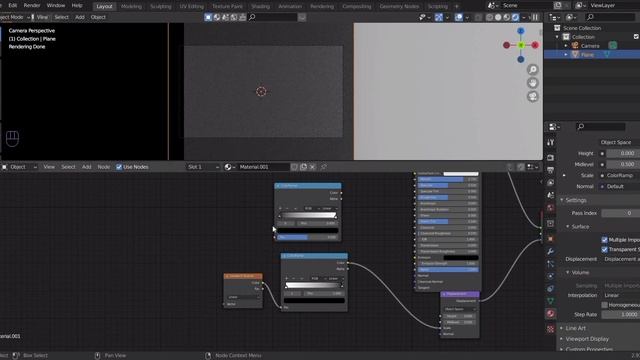Image resolution: width=640 pixels, height=360 pixels.
Task: Click the Height value field
Action: [x=623, y=153]
